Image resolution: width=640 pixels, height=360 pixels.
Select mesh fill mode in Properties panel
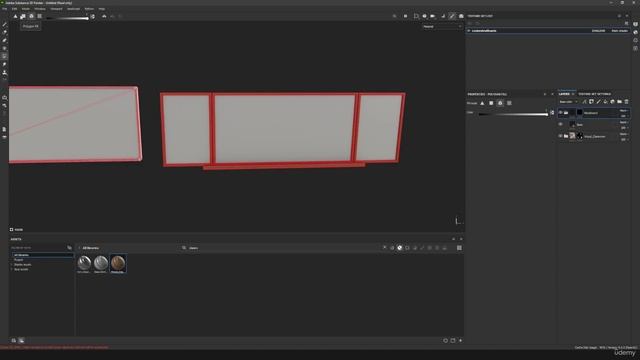tap(500, 103)
